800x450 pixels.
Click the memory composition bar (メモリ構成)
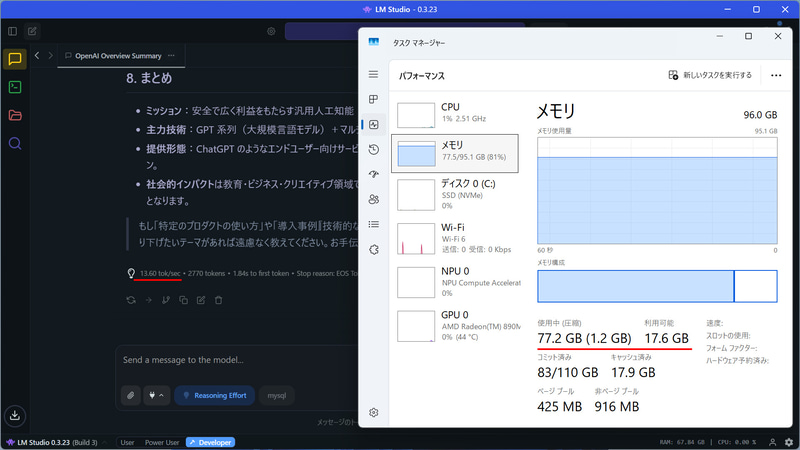[x=657, y=286]
